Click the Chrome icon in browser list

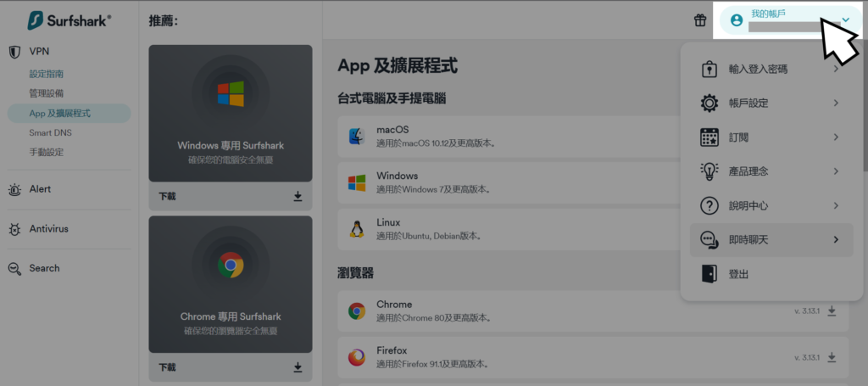357,311
